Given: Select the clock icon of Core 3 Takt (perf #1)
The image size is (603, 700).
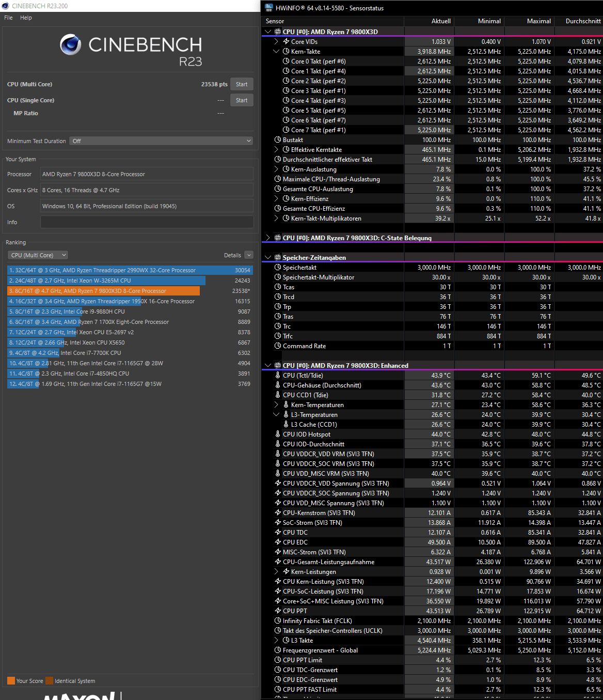Looking at the screenshot, I should coord(286,90).
